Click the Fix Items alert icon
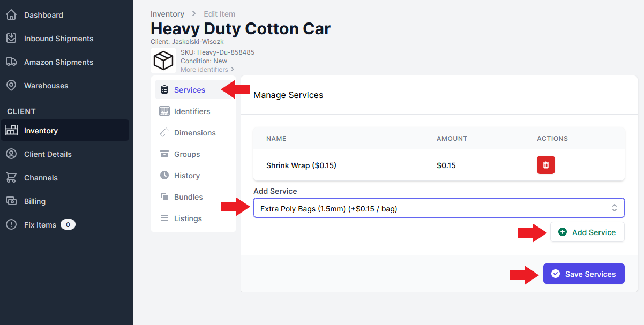The width and height of the screenshot is (644, 325). point(11,225)
